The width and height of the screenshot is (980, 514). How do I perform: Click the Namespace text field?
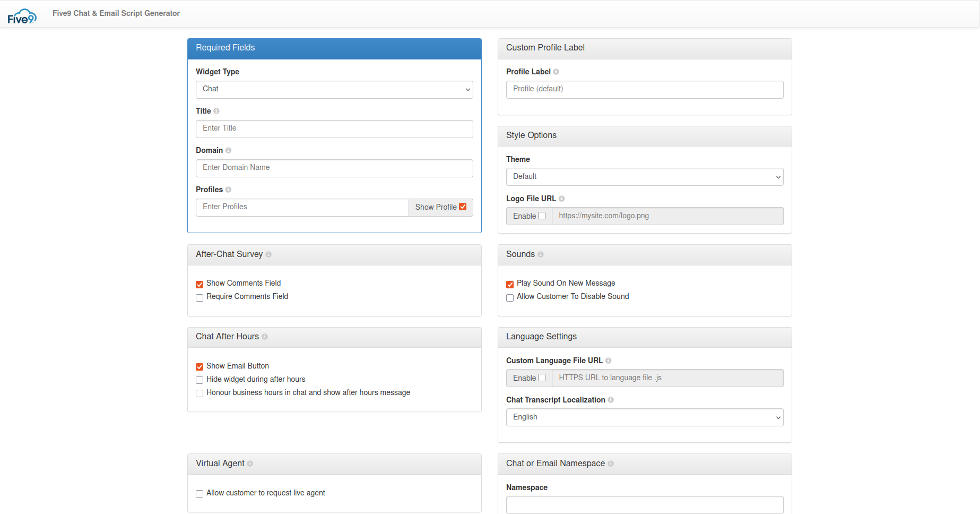pyautogui.click(x=645, y=504)
